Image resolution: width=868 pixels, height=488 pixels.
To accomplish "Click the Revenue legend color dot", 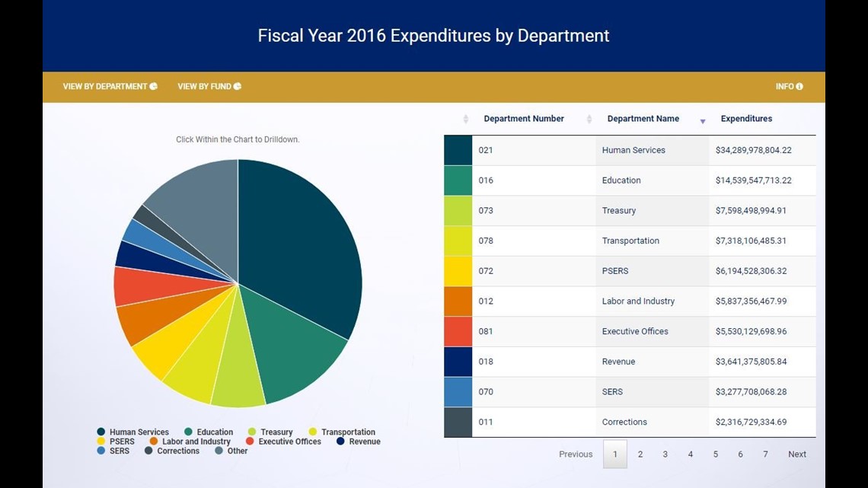I will [340, 442].
